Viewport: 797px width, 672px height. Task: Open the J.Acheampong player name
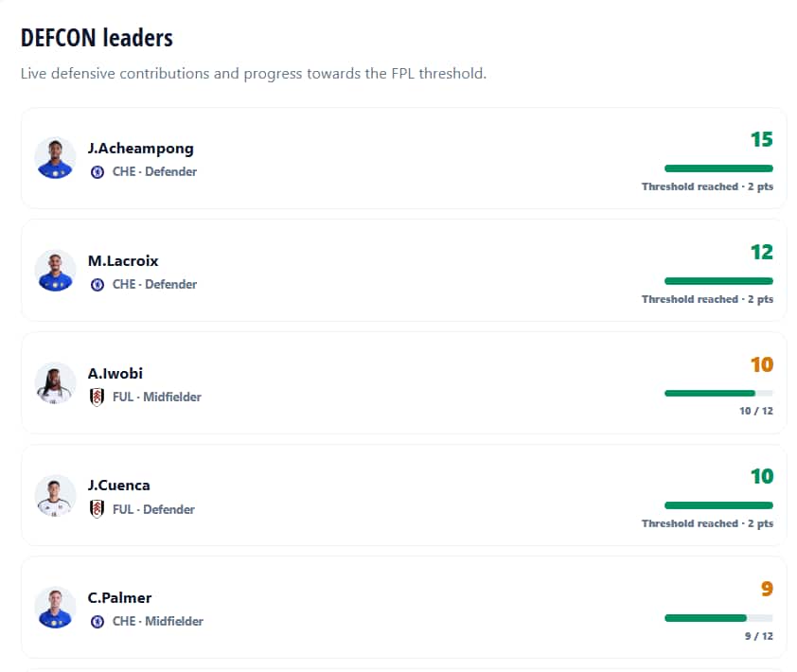click(141, 149)
